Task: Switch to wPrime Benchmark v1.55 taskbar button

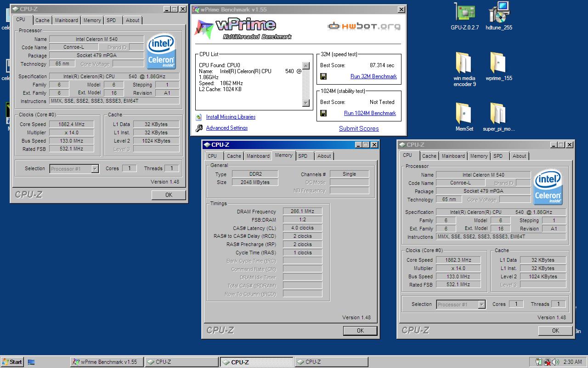Action: [107, 362]
